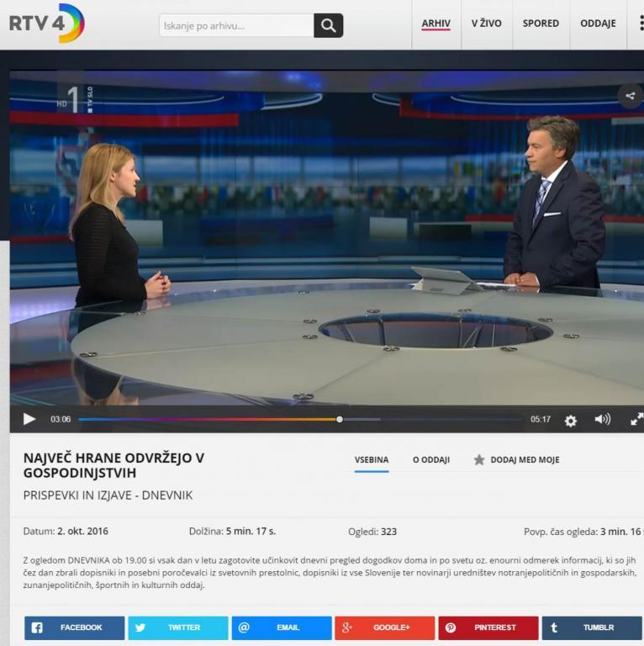Screen dimensions: 644x646
Task: Switch to the VSEBINA tab
Action: click(372, 460)
